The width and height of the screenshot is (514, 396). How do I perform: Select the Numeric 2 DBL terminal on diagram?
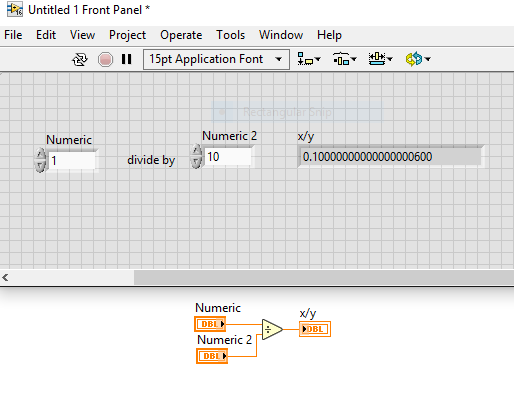(212, 356)
